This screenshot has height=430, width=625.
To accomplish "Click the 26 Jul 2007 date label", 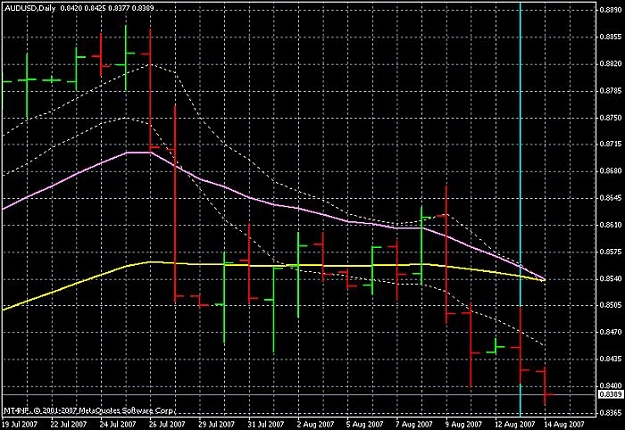I will [x=168, y=424].
